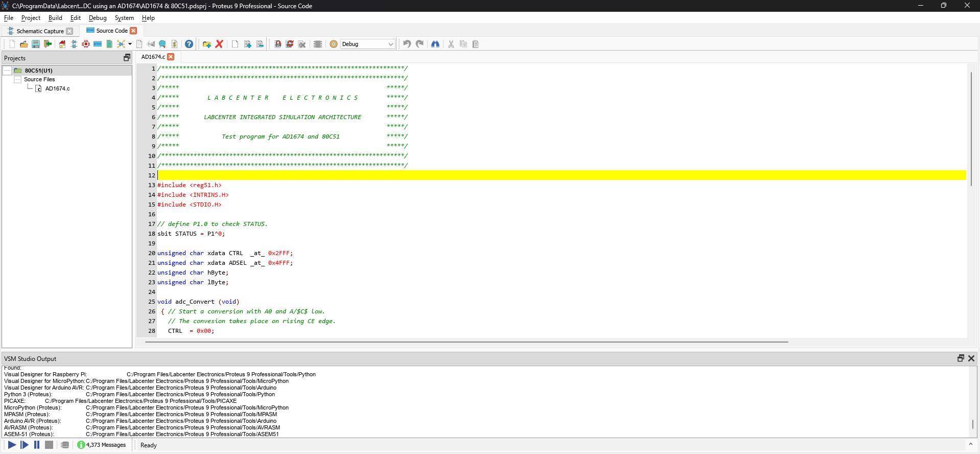
Task: Click the red X remove icon
Action: pos(219,44)
